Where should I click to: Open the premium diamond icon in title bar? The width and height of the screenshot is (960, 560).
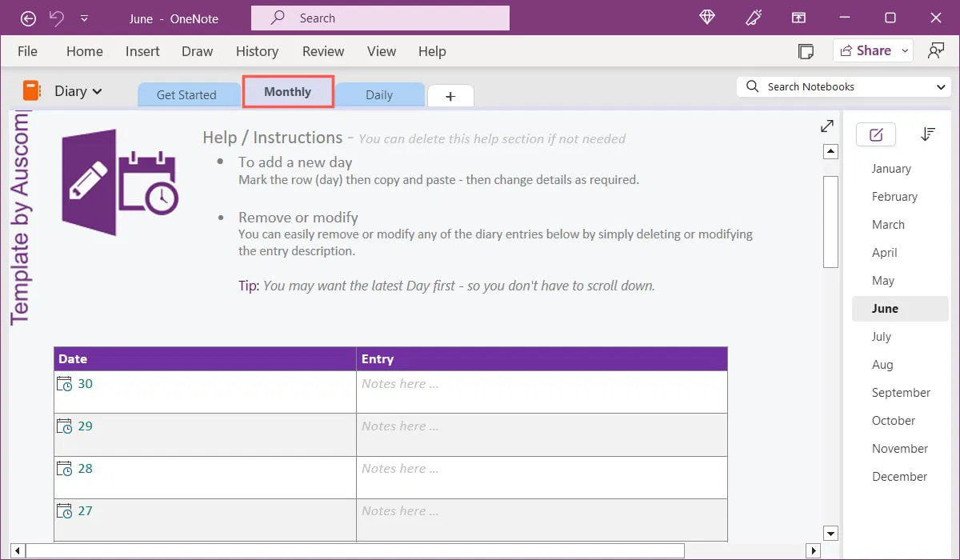(706, 17)
